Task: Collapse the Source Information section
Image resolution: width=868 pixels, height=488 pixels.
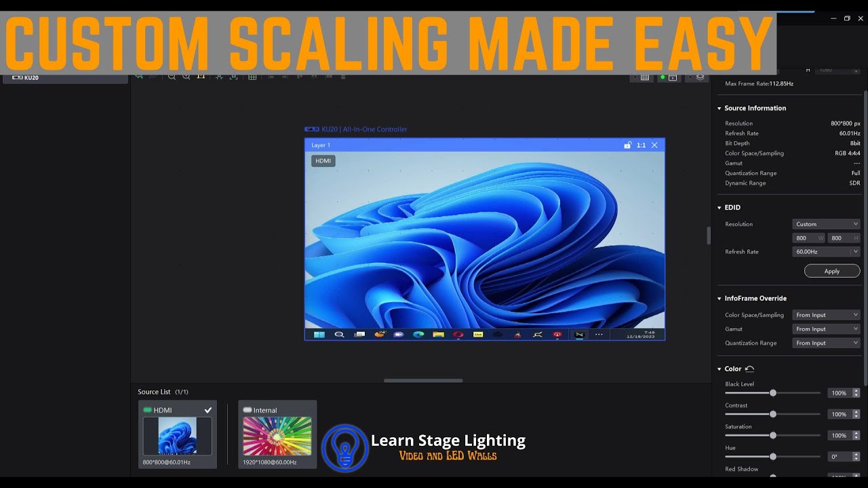Action: [719, 108]
